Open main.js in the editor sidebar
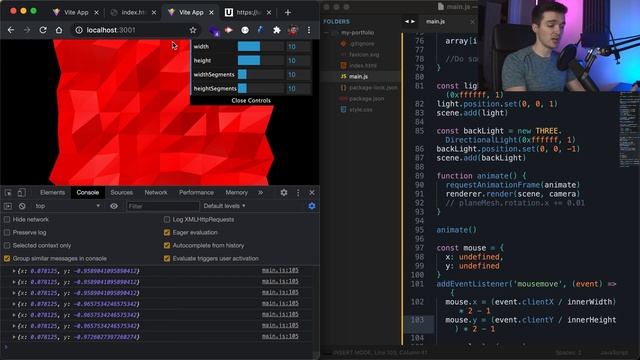The image size is (640, 360). coord(358,76)
